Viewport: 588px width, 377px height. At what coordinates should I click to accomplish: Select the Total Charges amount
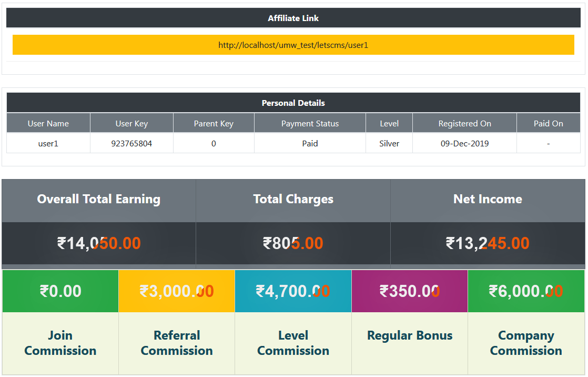coord(293,243)
